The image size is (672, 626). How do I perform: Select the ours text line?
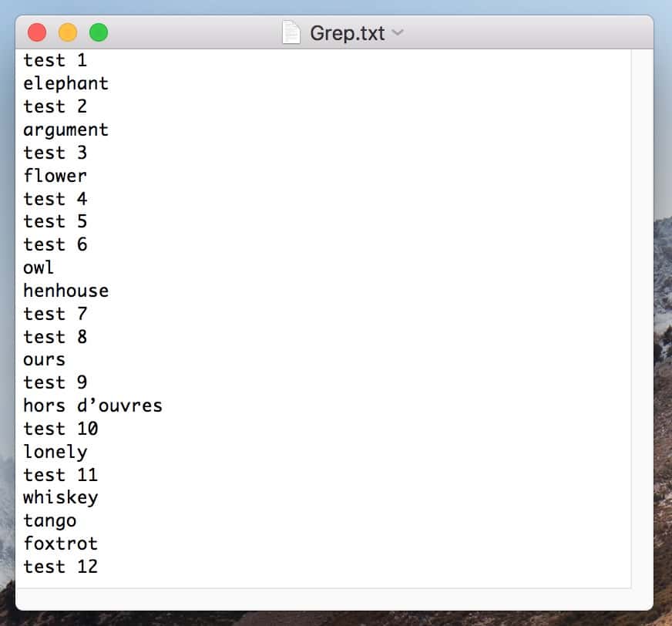tap(44, 359)
